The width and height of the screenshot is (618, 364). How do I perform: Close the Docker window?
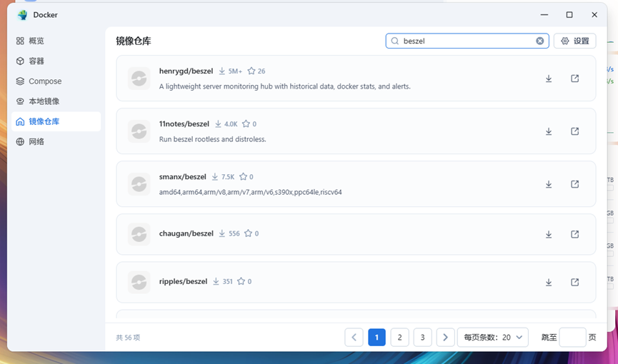(594, 15)
